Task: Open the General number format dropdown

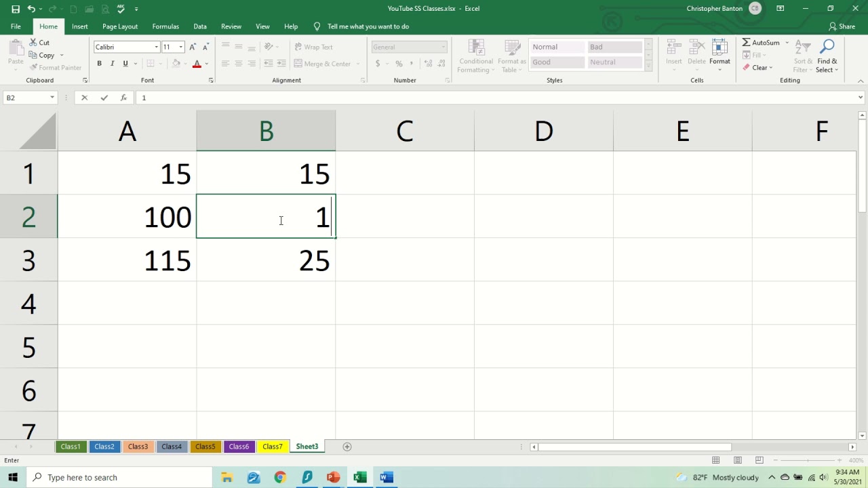Action: (443, 47)
